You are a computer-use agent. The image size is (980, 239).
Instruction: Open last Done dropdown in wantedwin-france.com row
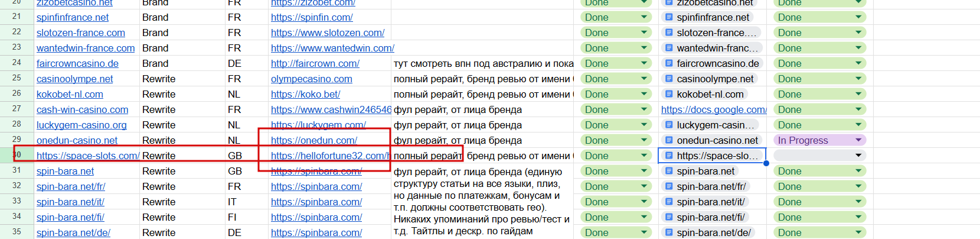click(819, 48)
